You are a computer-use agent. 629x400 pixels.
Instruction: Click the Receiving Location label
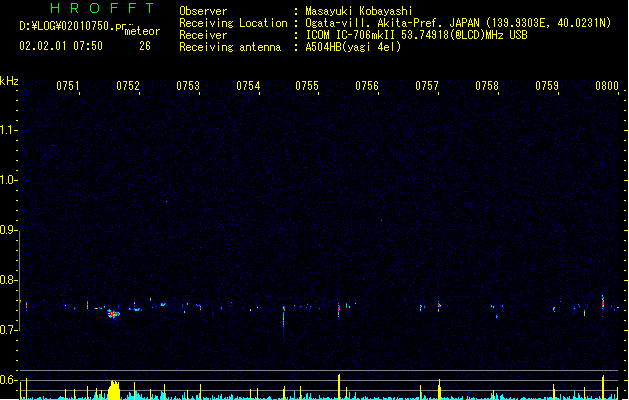pos(233,23)
